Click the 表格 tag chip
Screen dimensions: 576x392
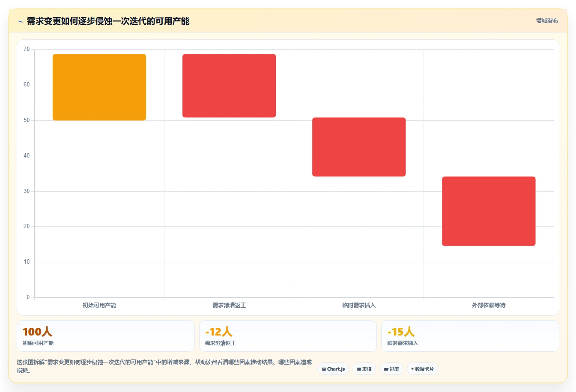pyautogui.click(x=364, y=369)
